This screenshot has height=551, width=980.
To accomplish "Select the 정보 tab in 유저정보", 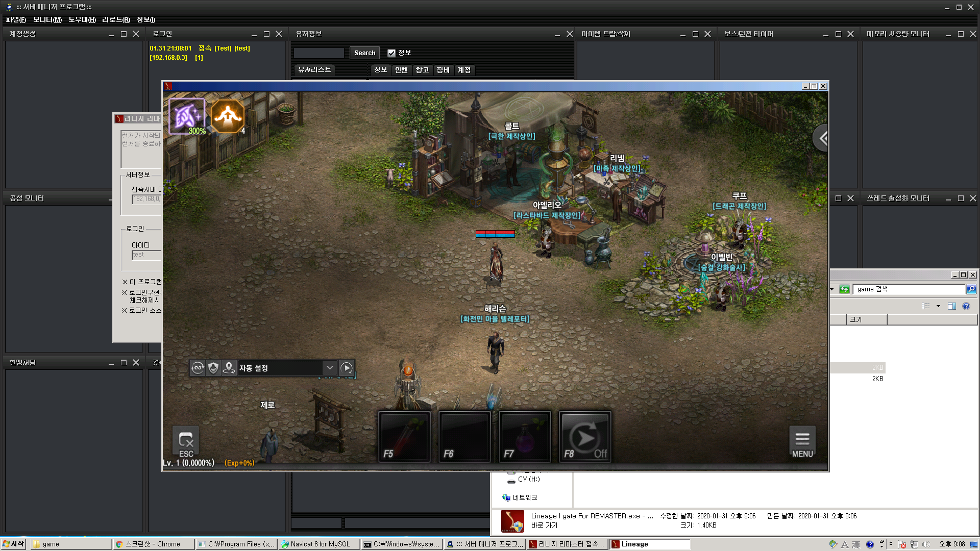I will pos(380,70).
